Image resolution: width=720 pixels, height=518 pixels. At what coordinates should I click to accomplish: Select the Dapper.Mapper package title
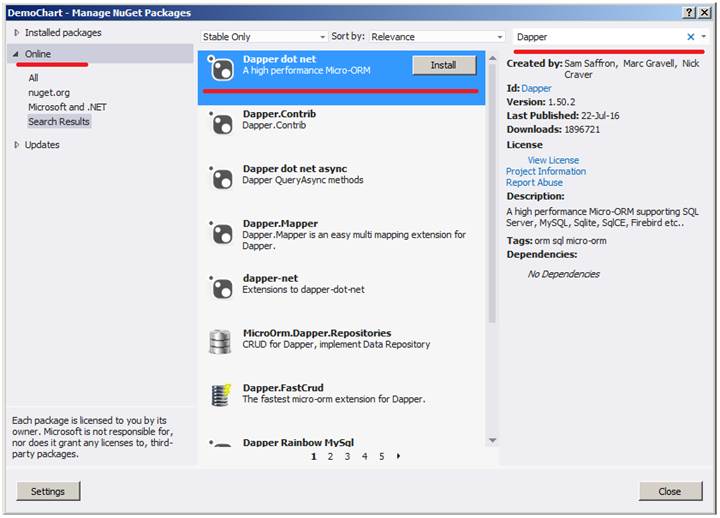280,224
